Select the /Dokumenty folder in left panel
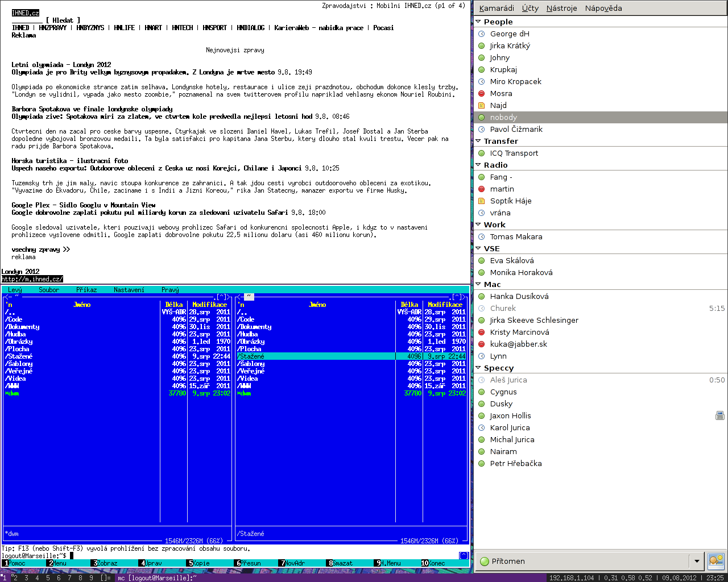This screenshot has height=582, width=728. [23, 327]
